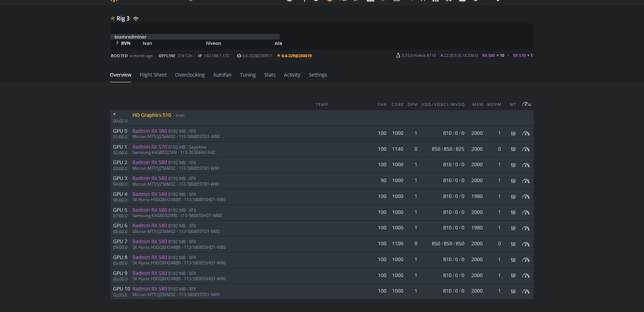Click the small icon right of Rig 3 title
The image size is (644, 312).
click(136, 18)
